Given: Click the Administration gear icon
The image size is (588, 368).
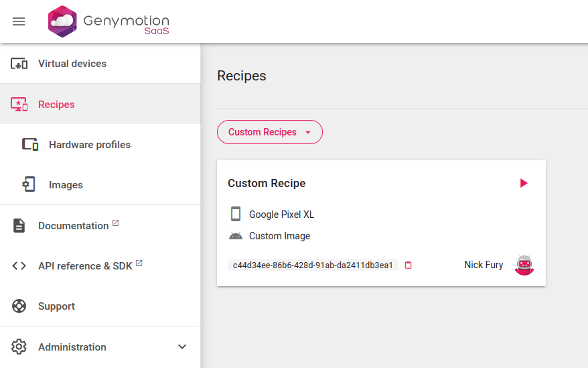Looking at the screenshot, I should click(19, 347).
